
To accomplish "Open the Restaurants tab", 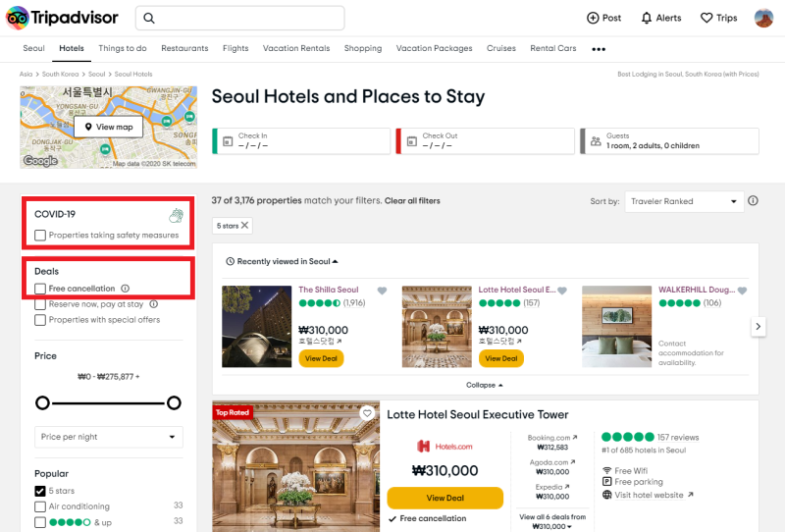I will coord(184,48).
